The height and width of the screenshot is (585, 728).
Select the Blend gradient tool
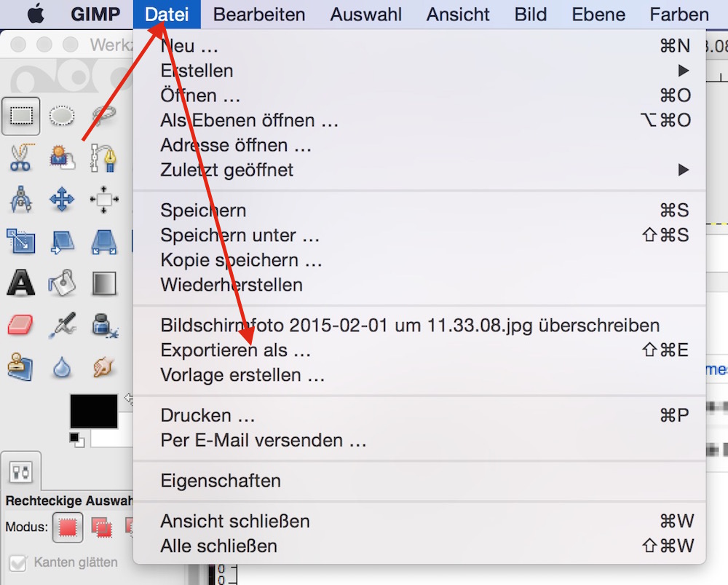pyautogui.click(x=103, y=283)
